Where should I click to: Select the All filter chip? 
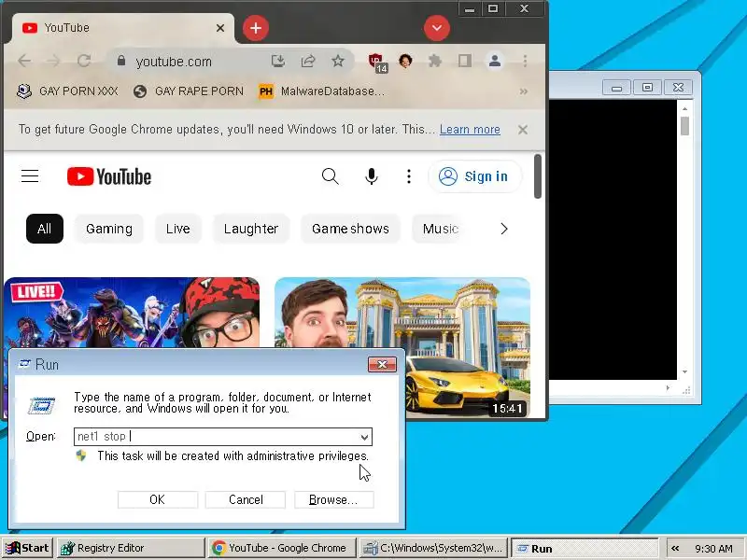coord(45,229)
